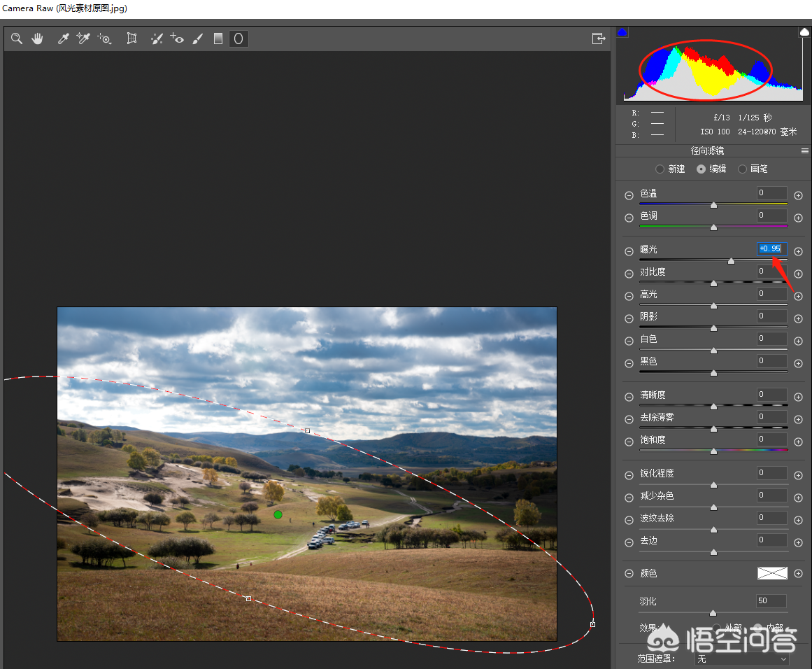Viewport: 812px width, 669px height.
Task: Click the ellipse's bottom handle on the grassland
Action: tap(248, 598)
